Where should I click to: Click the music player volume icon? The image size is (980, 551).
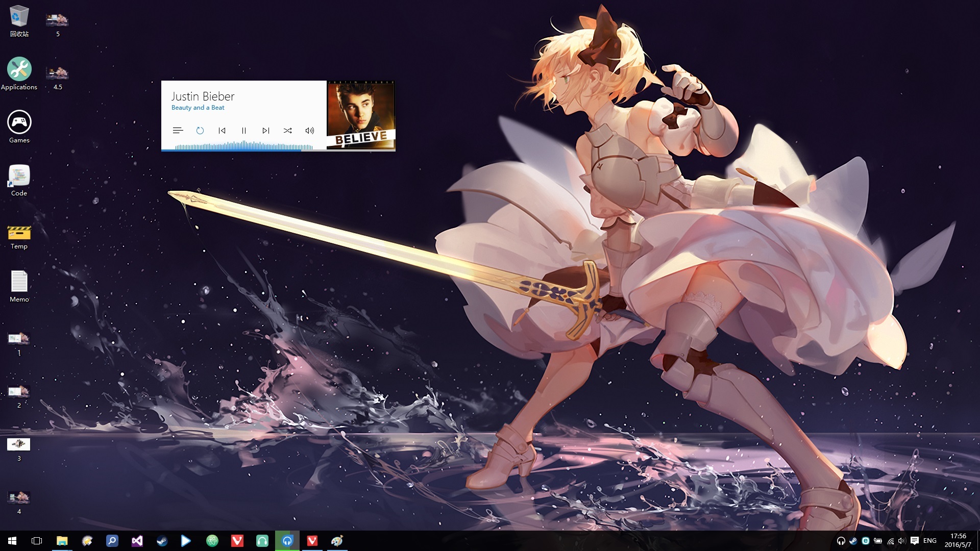310,131
